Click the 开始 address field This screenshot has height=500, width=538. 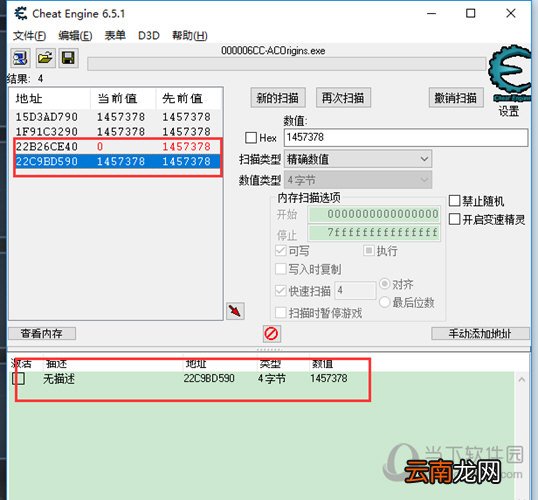[x=374, y=214]
